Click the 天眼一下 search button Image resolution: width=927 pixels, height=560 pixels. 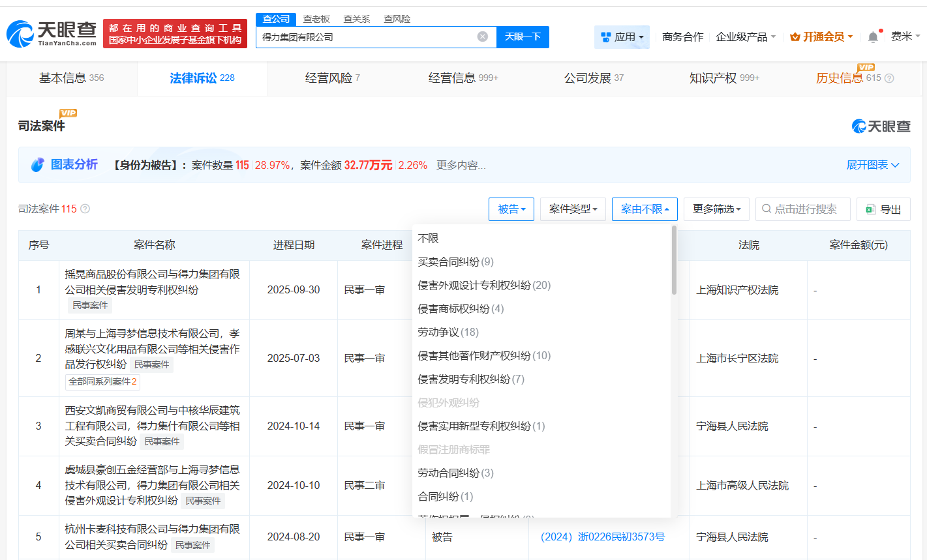(524, 37)
